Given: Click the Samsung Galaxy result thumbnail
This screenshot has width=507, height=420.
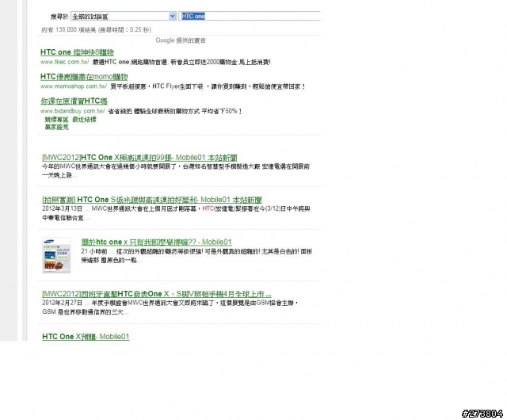Looking at the screenshot, I should (x=56, y=255).
